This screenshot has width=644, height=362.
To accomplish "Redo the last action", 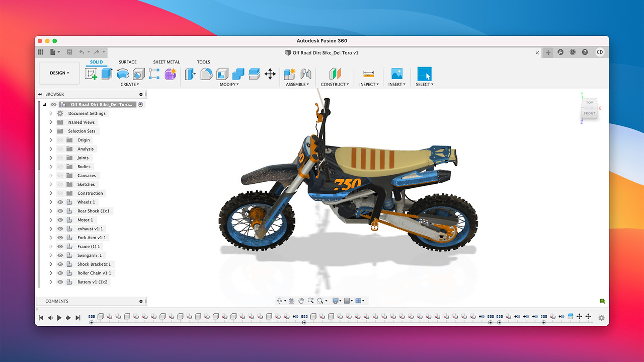I will (x=97, y=52).
